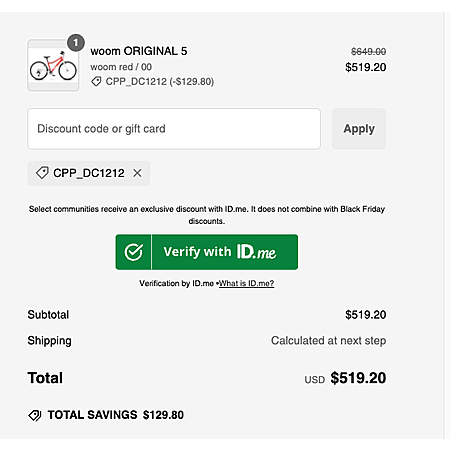
Task: Click the USD total amount $519.20
Action: tap(358, 378)
